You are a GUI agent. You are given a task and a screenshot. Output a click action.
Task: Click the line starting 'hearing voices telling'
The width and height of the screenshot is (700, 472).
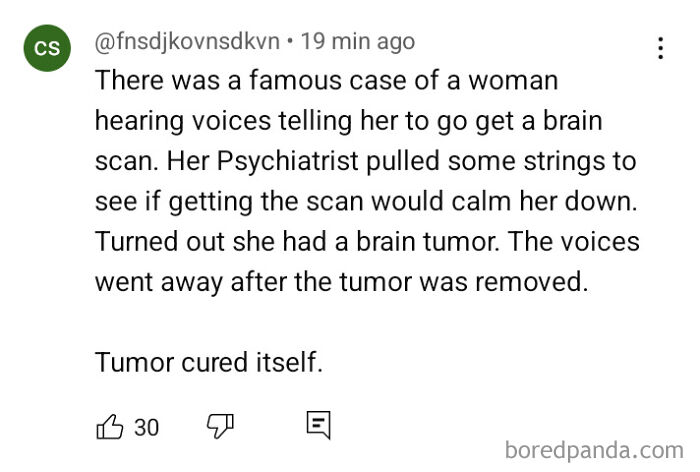click(349, 121)
